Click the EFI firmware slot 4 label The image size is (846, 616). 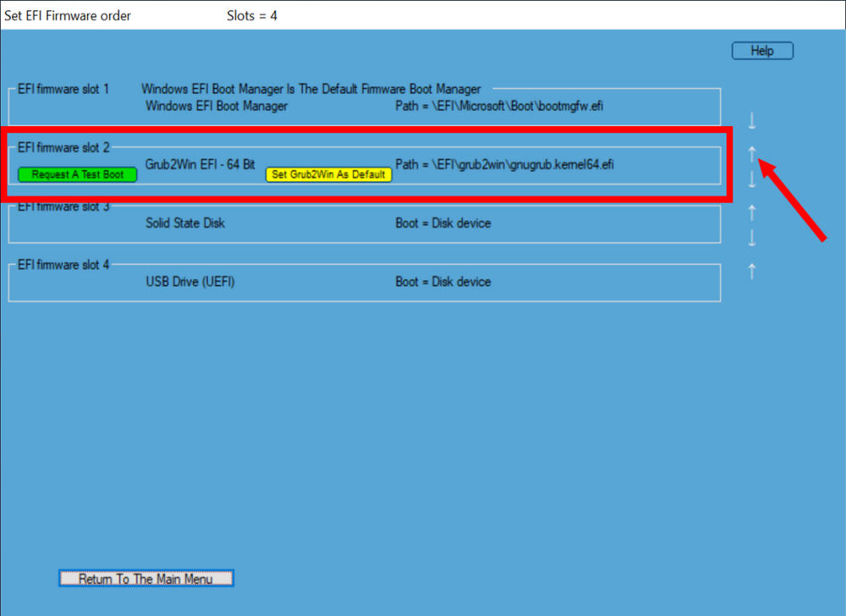click(x=63, y=265)
